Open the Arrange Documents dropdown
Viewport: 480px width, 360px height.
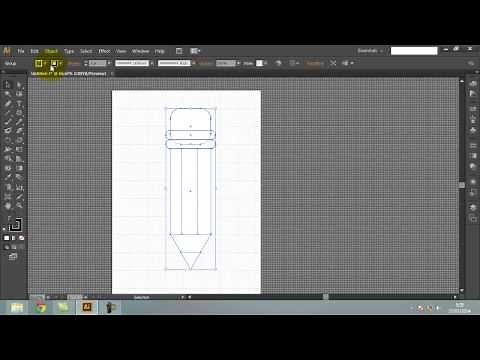coord(195,51)
